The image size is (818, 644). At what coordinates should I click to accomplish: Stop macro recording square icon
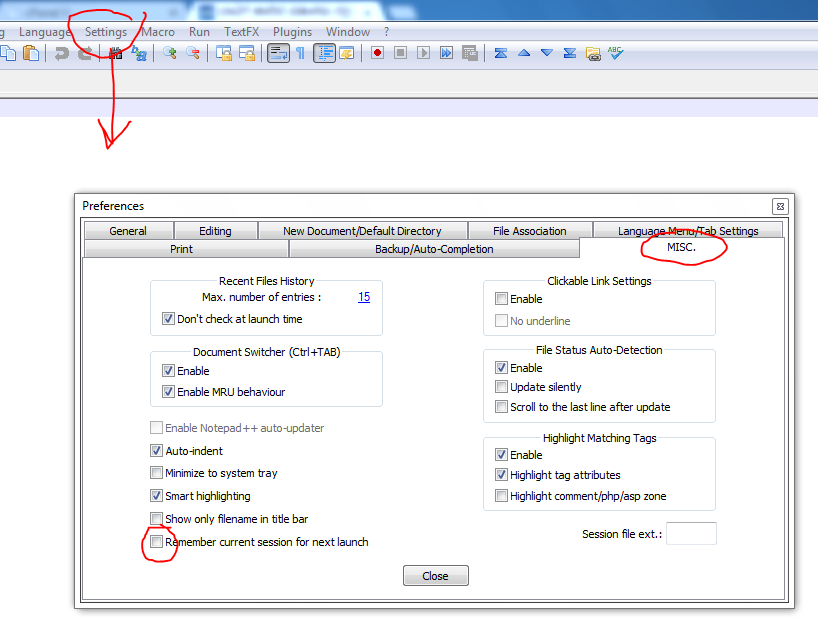(x=400, y=53)
